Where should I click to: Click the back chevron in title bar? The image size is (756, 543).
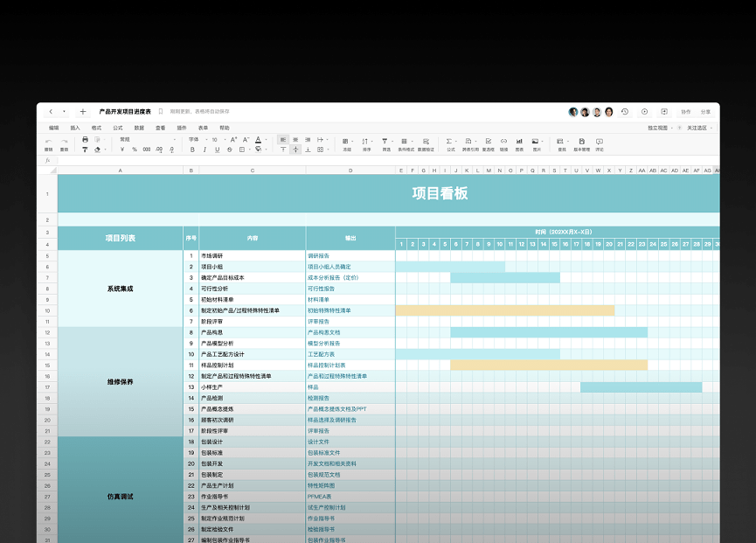click(51, 111)
